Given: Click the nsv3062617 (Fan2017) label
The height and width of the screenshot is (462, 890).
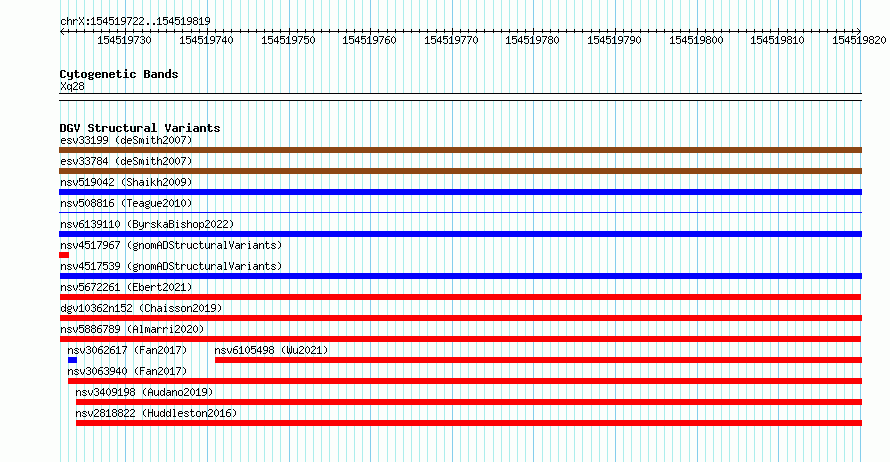Looking at the screenshot, I should 127,350.
